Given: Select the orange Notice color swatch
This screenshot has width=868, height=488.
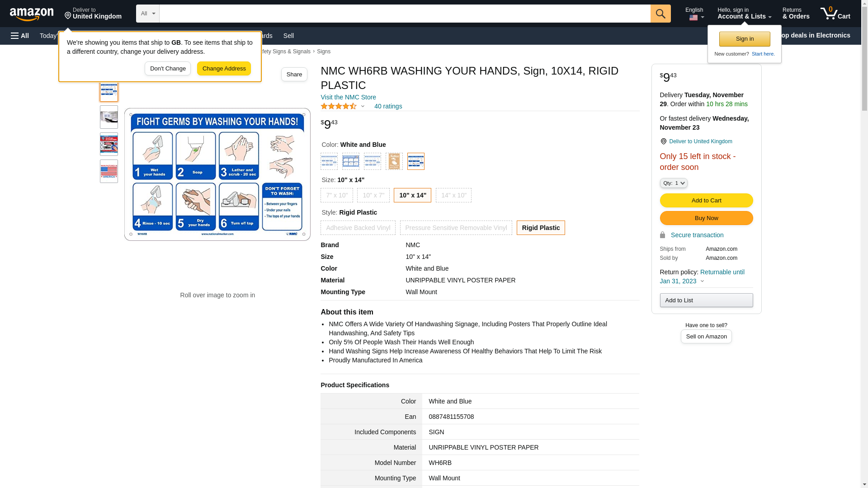Looking at the screenshot, I should coord(394,161).
